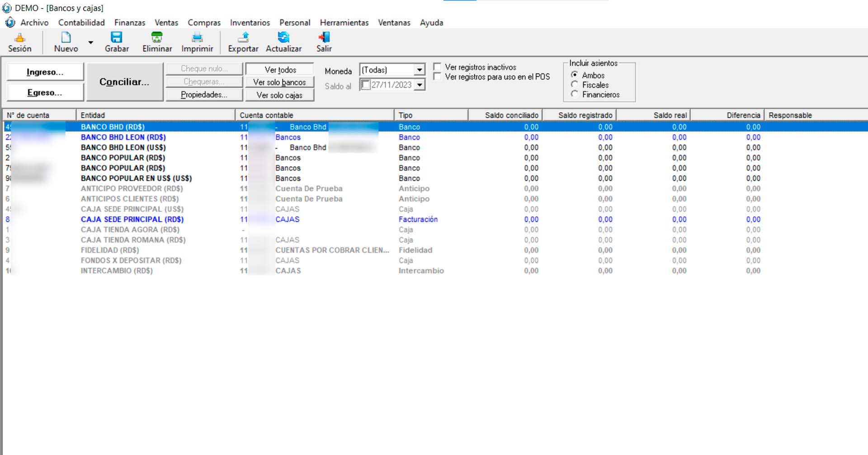Open the Contabilidad menu
The width and height of the screenshot is (868, 455).
point(81,23)
